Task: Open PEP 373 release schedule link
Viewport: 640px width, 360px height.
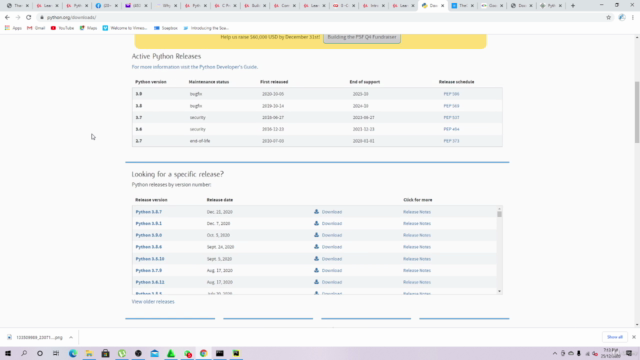Action: click(x=451, y=141)
